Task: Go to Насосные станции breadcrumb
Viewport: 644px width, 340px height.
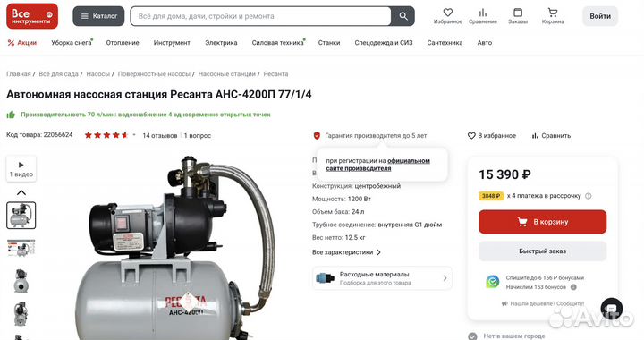Action: [226, 74]
